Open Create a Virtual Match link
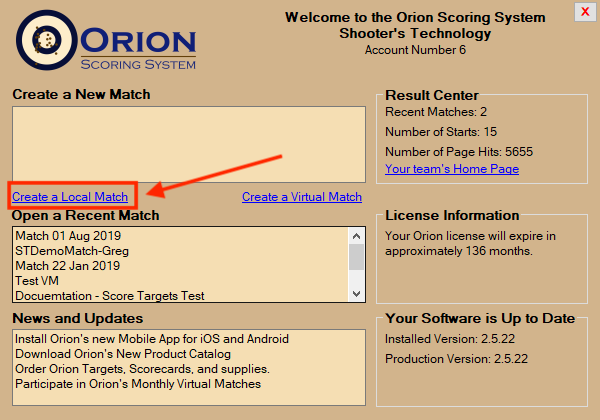 pos(302,197)
